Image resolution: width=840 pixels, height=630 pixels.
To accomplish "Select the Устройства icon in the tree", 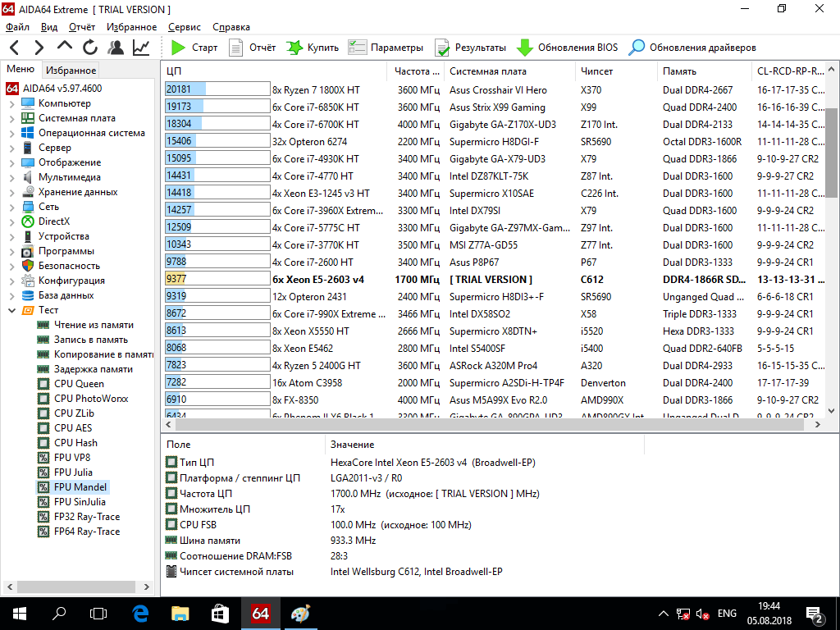I will tap(28, 236).
